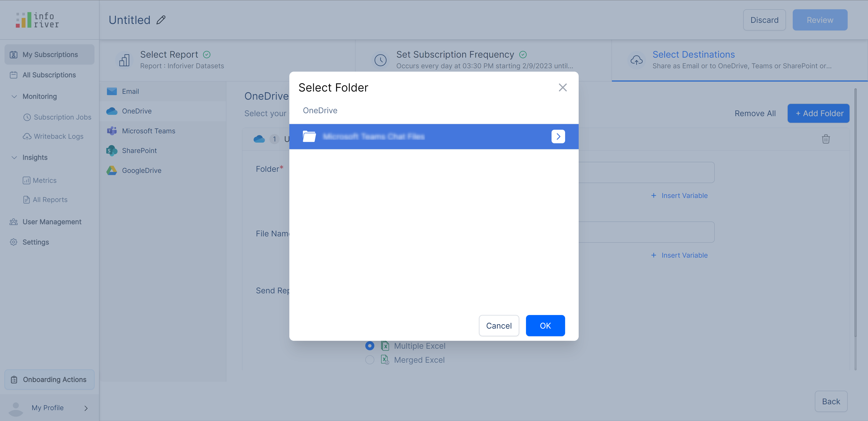Click the GoogleDrive icon in destination list
Viewport: 868px width, 421px height.
point(111,170)
